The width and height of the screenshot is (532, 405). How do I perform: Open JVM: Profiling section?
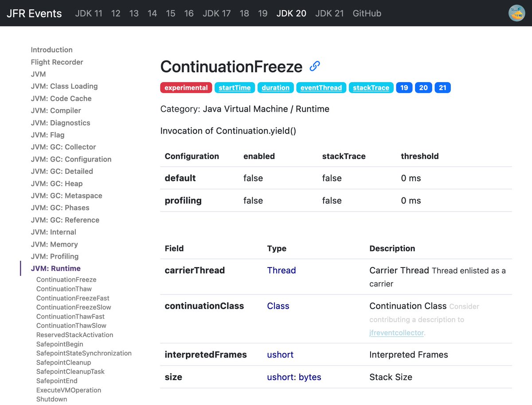click(x=55, y=256)
